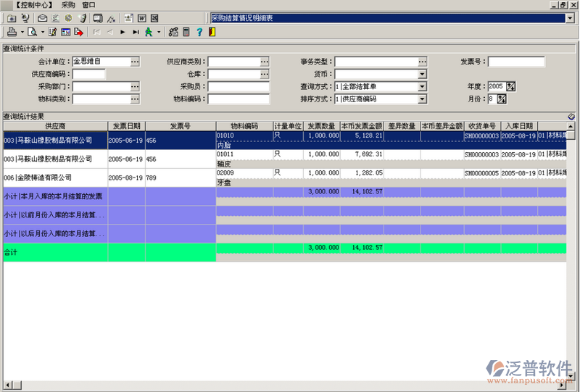Open the 窗口 menu
The image size is (580, 392).
(88, 4)
